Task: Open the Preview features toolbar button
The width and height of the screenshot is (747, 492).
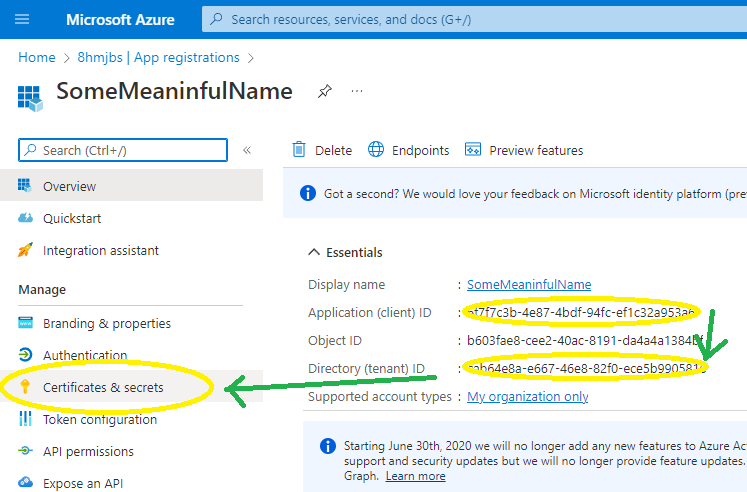Action: click(524, 150)
